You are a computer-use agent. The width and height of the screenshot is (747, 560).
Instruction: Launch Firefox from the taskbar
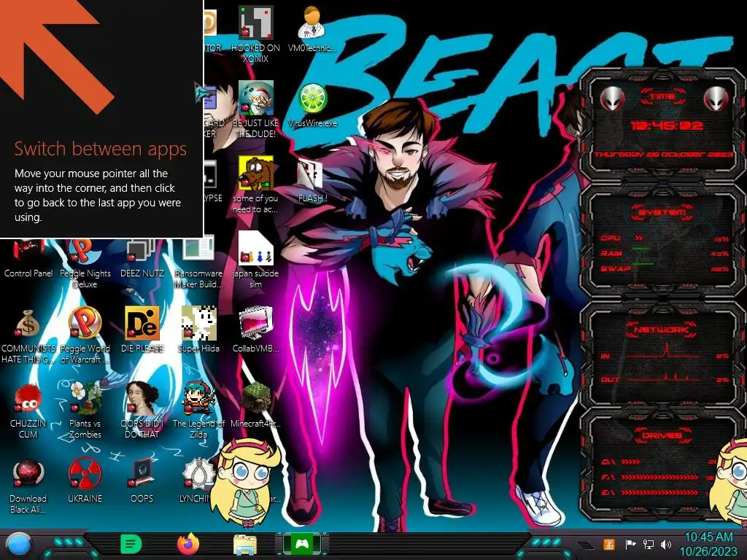(188, 544)
